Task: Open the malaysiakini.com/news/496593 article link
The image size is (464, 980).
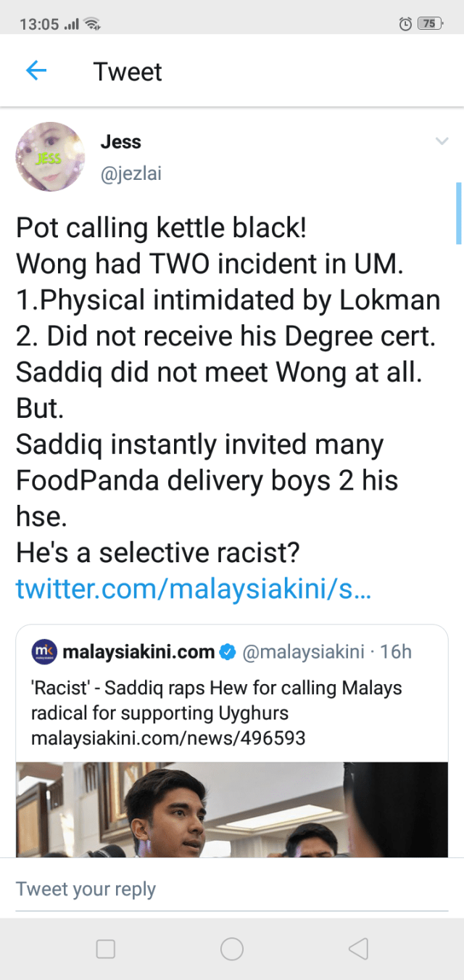Action: coord(168,738)
